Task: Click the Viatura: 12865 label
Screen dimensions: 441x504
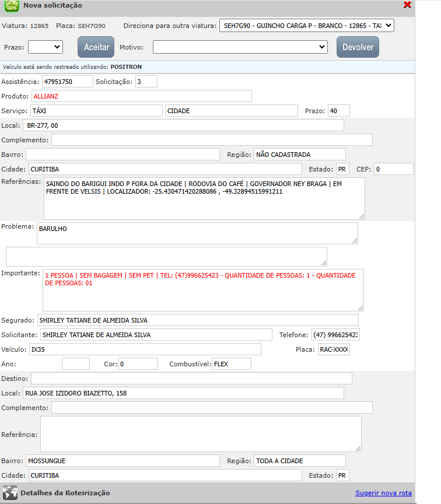Action: click(25, 26)
